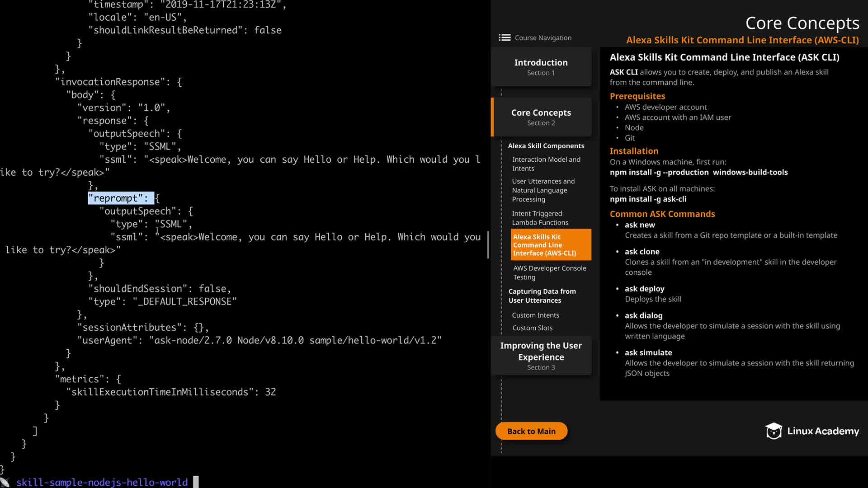Click the Course Navigation label
Image resolution: width=868 pixels, height=488 pixels.
[543, 38]
